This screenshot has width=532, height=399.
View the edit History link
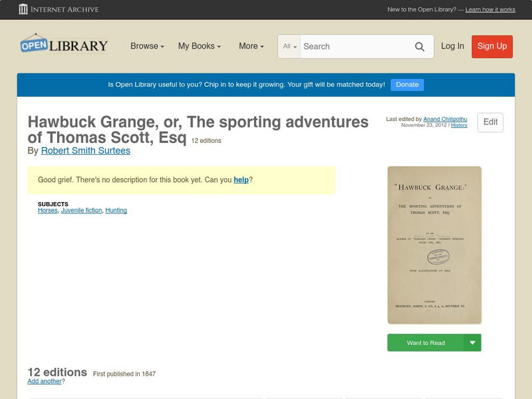(x=459, y=126)
